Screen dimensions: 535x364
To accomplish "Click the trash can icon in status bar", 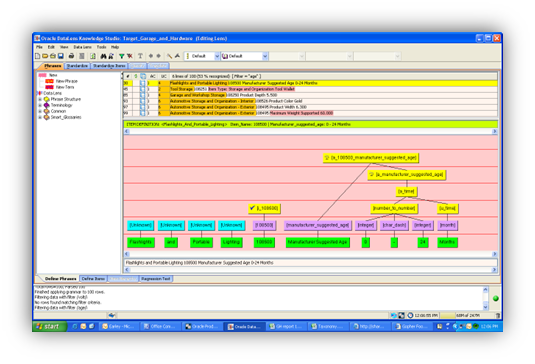I will pos(498,316).
